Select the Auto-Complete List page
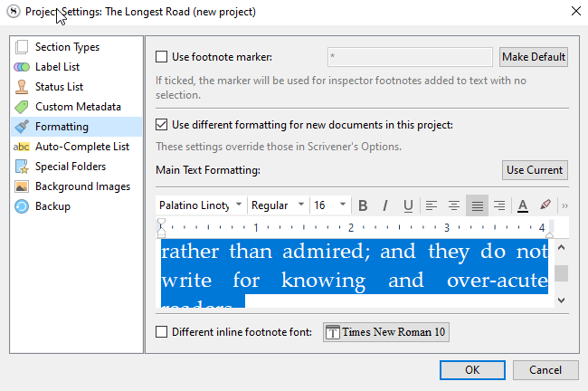Viewport: 588px width, 391px height. [x=77, y=147]
